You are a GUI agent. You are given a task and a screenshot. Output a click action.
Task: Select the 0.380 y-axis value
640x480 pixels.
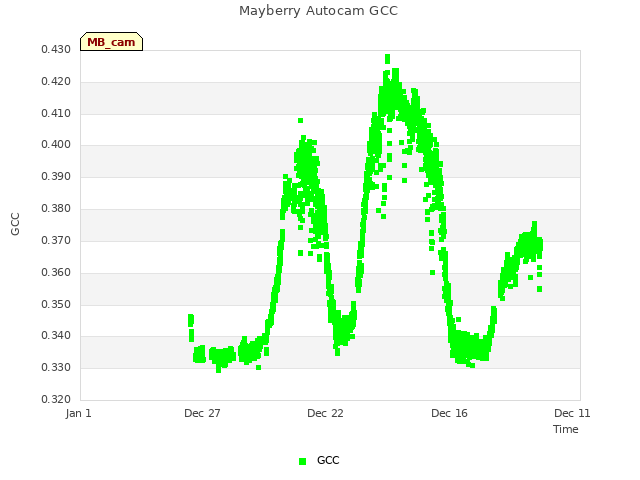click(x=56, y=209)
